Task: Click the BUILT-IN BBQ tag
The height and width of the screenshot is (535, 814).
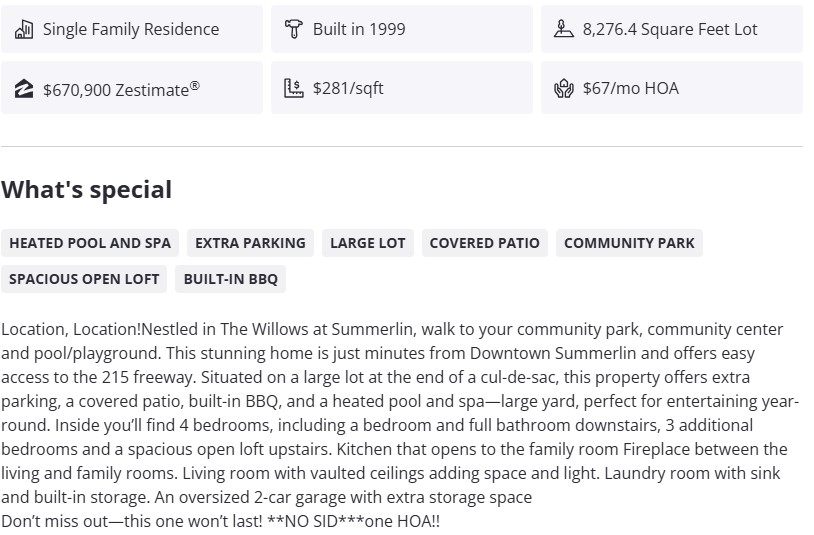Action: click(231, 279)
